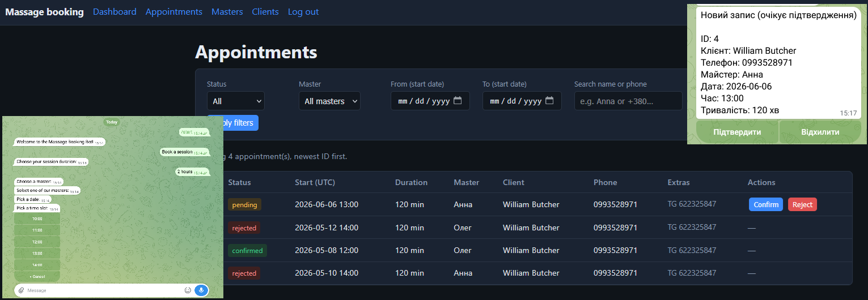
Task: Click the Start (UTC) column header
Action: 315,182
